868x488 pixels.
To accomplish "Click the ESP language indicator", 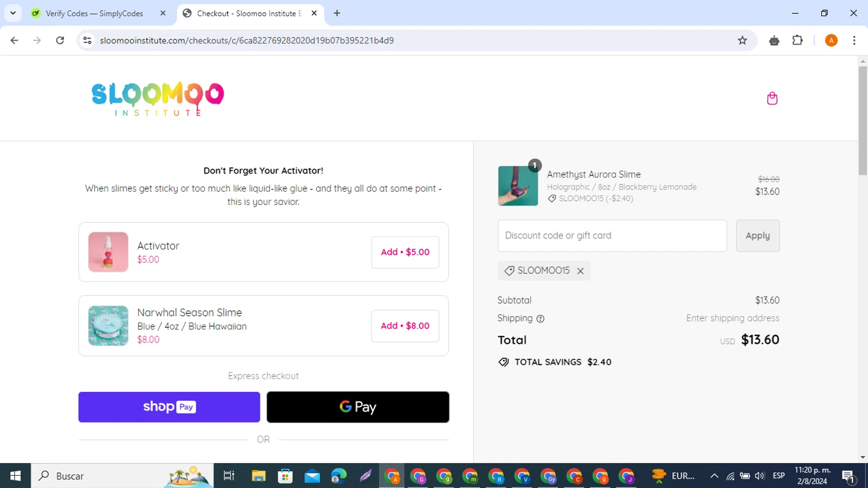I will pos(779,476).
